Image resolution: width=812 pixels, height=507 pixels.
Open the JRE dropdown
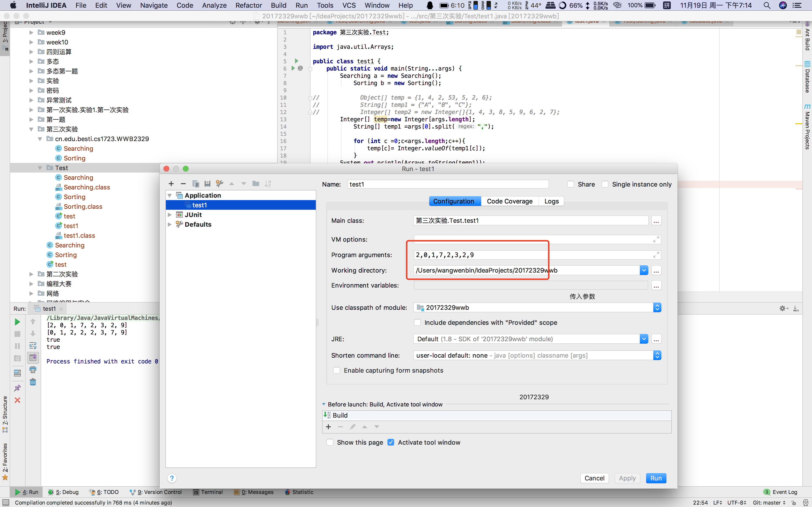point(643,339)
